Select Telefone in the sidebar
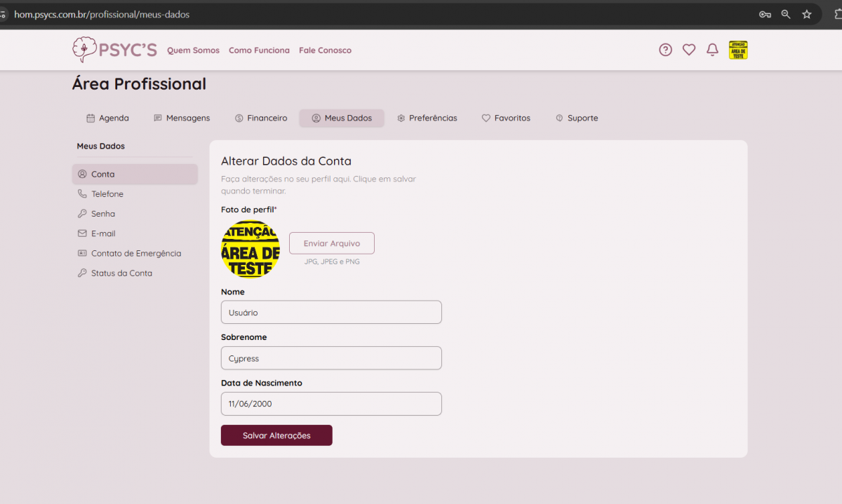The image size is (842, 504). pos(107,194)
